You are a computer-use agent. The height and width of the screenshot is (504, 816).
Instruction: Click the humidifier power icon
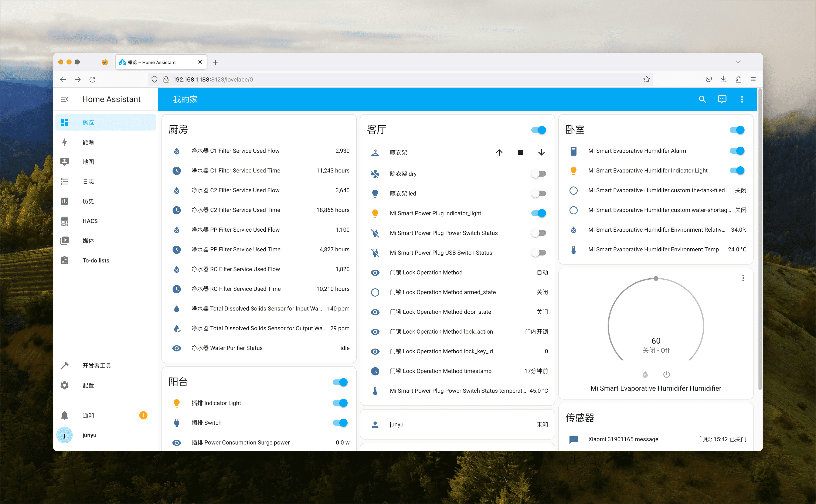666,374
